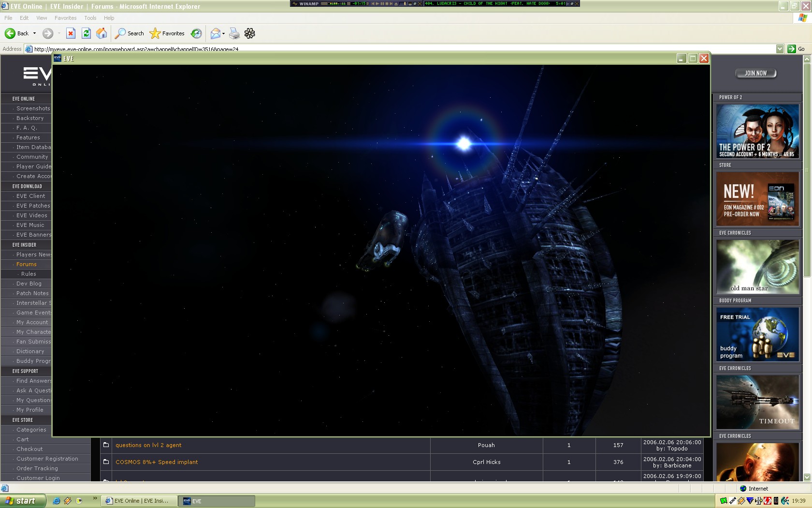Open the TIMEOUT chronicle thumbnail

coord(757,402)
